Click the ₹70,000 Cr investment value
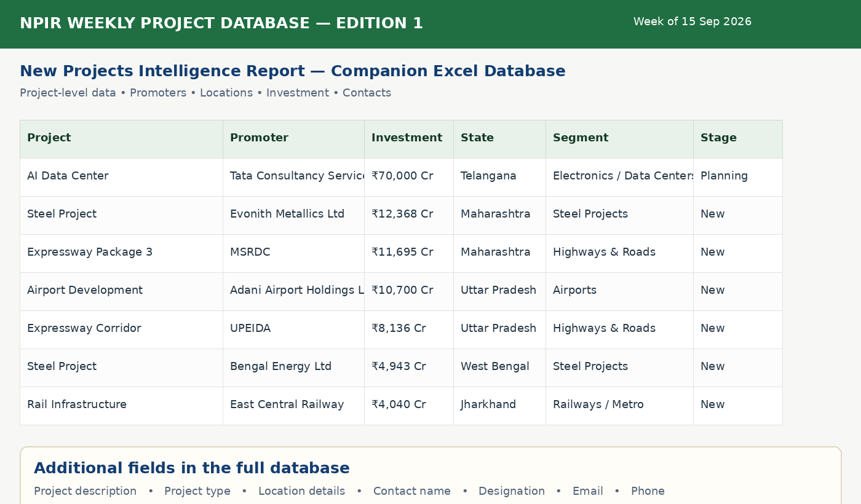861x504 pixels. point(402,176)
